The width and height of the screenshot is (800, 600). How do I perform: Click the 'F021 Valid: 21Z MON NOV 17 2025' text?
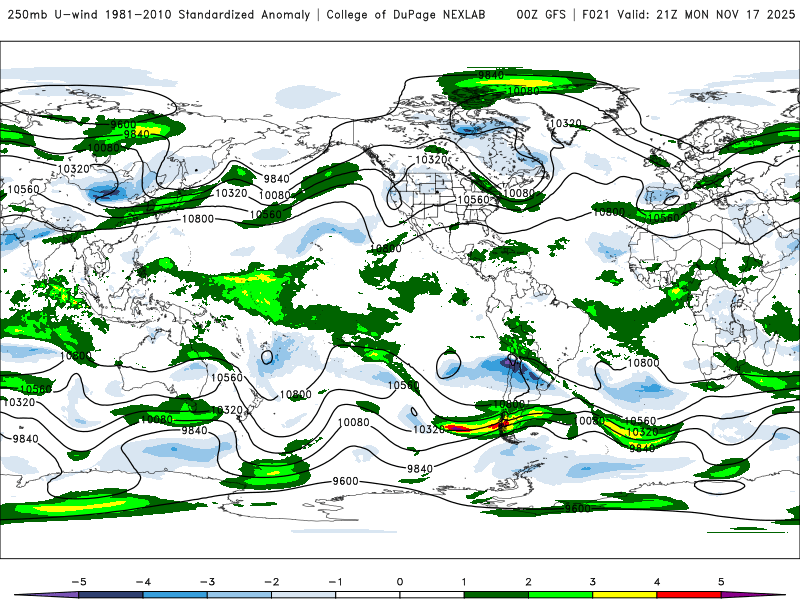point(689,14)
